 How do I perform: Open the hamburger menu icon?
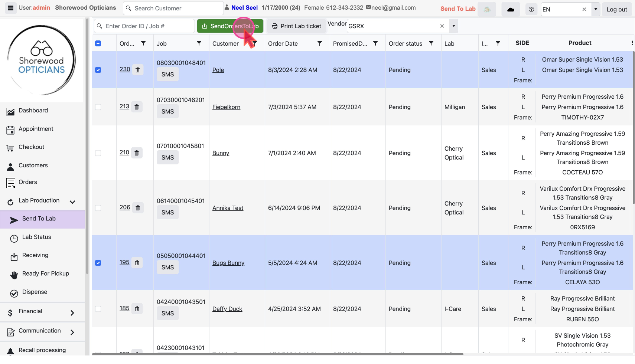[10, 8]
